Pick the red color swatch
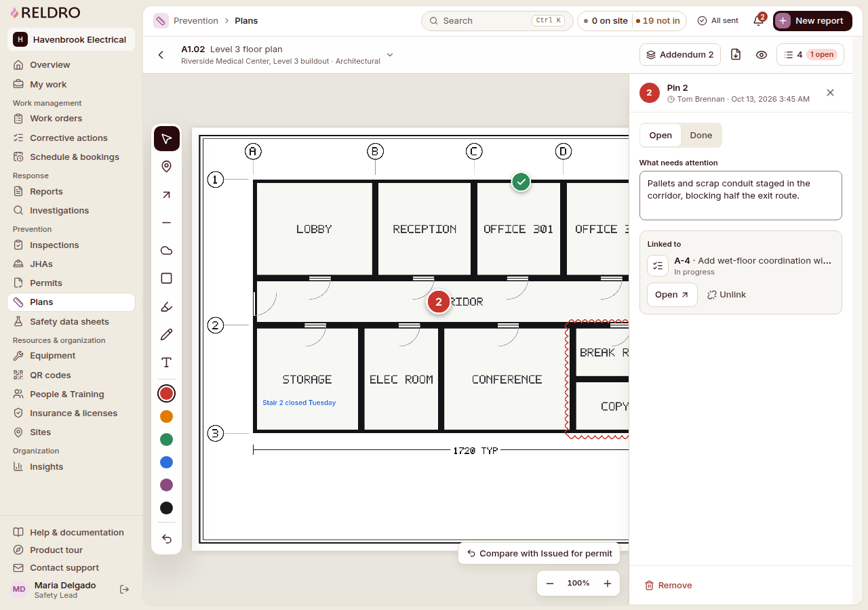This screenshot has width=868, height=610. [x=166, y=394]
